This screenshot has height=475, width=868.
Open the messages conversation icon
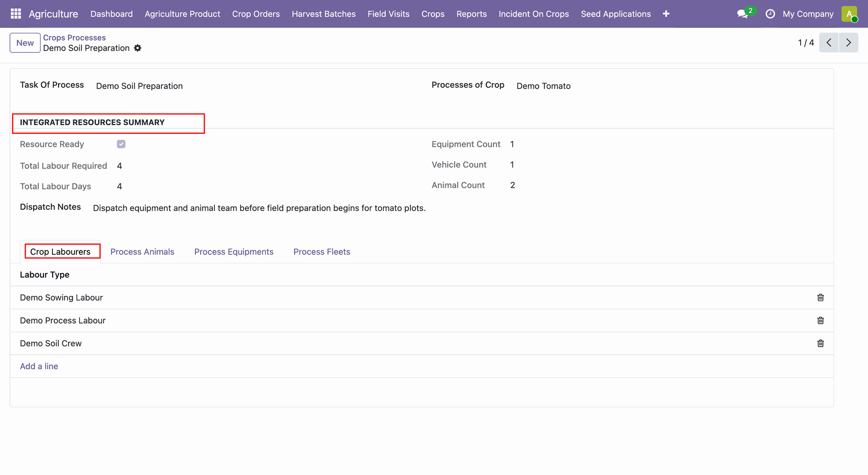(742, 14)
